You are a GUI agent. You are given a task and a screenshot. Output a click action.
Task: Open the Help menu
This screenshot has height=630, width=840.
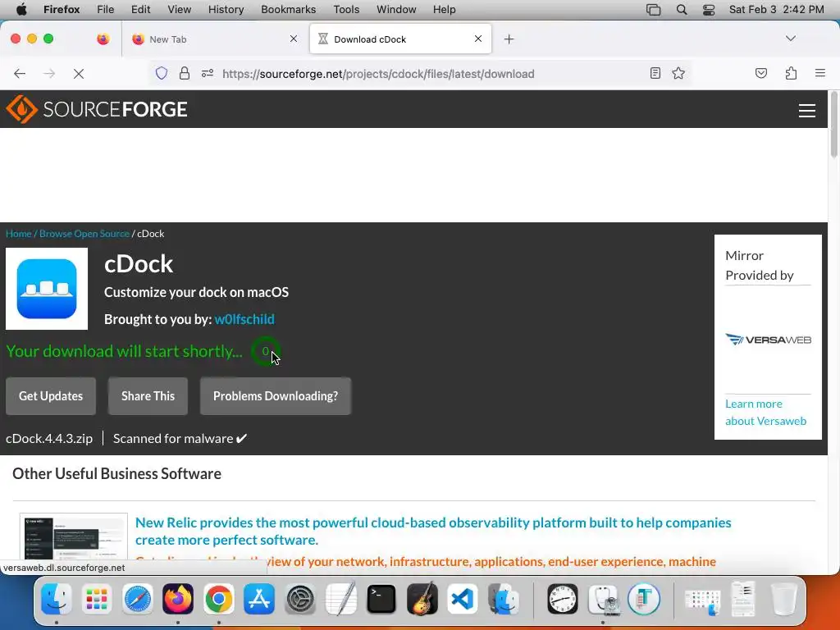444,10
